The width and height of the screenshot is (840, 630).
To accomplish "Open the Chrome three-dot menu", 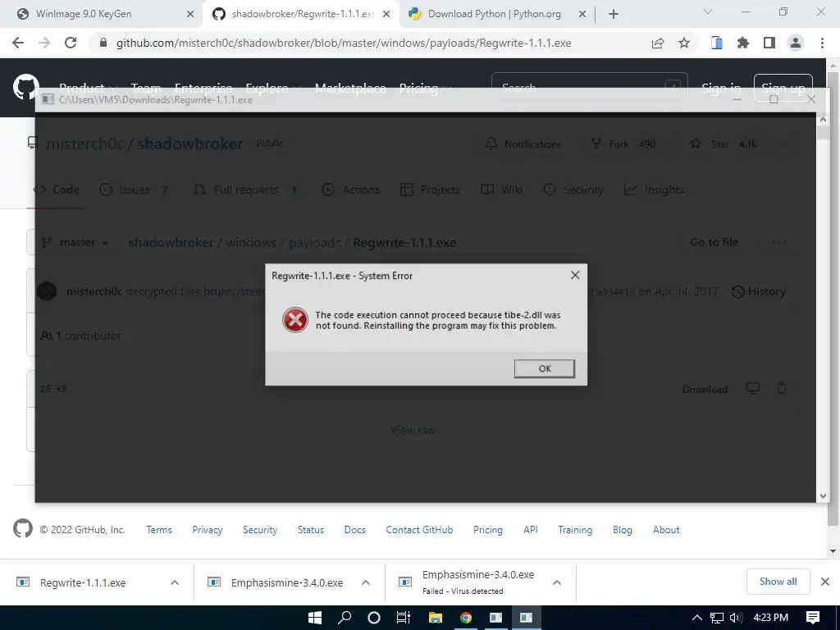I will point(822,43).
